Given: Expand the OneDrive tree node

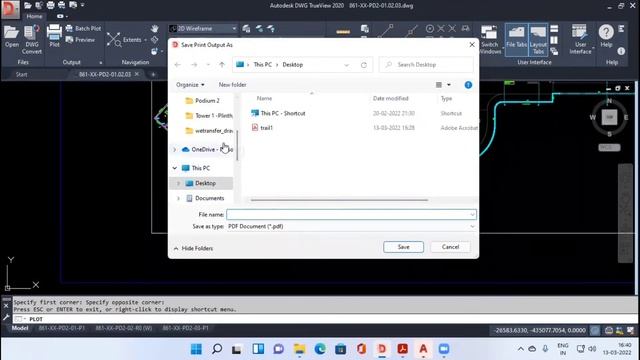Looking at the screenshot, I should 175,149.
